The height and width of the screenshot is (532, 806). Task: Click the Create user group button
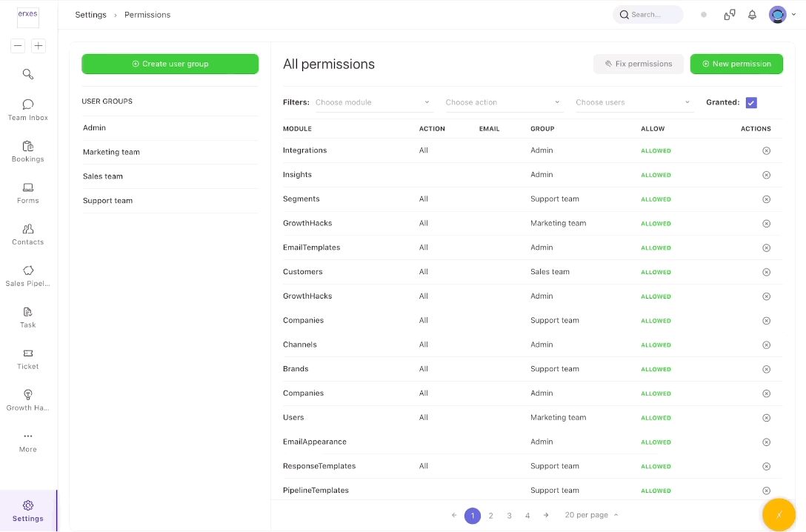(x=170, y=64)
